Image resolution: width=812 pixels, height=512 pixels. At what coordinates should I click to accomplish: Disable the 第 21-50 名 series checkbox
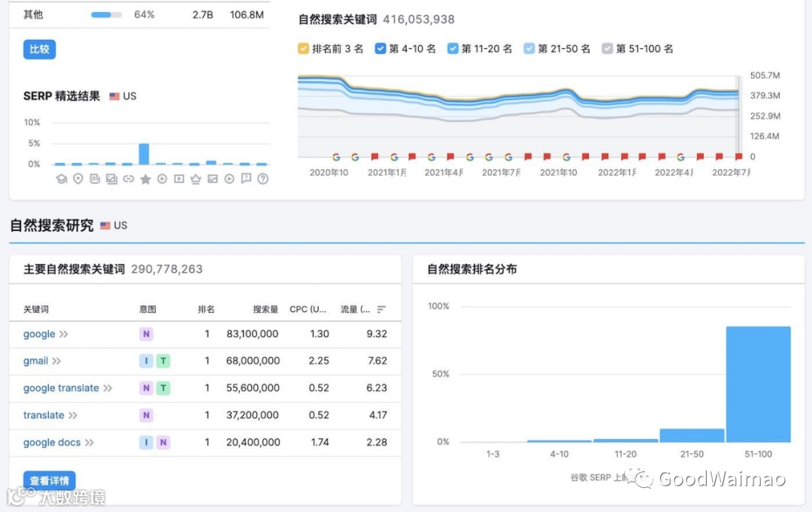click(529, 49)
